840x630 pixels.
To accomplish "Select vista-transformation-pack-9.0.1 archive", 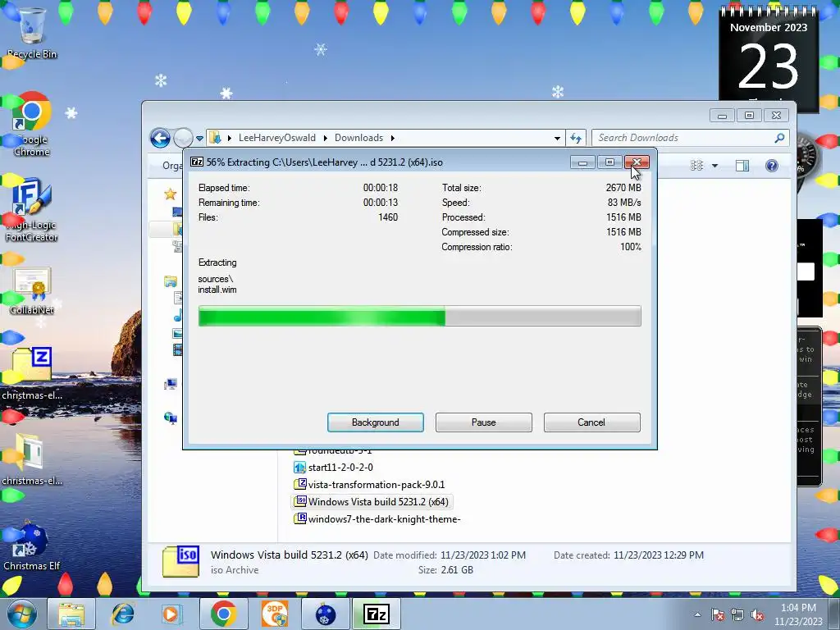I will [376, 484].
